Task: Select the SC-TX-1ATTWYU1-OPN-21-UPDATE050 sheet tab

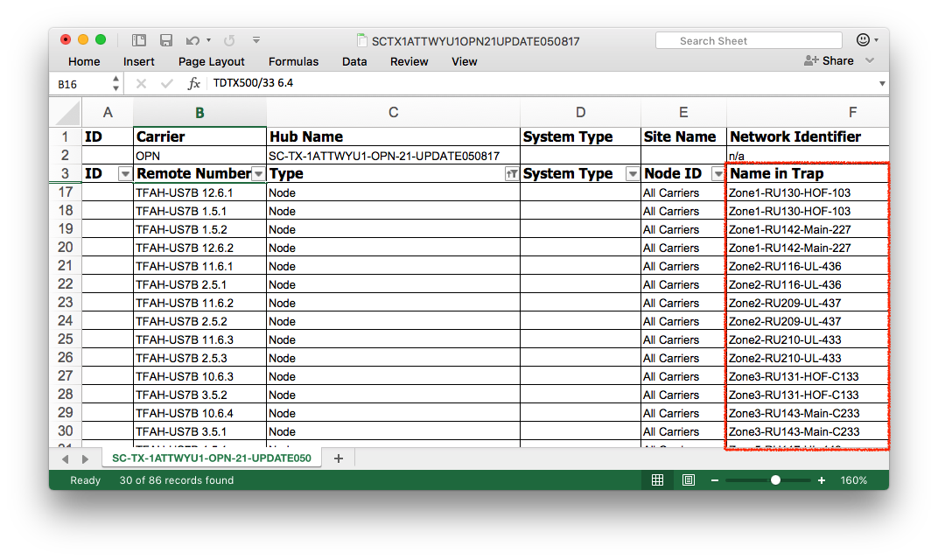Action: pyautogui.click(x=211, y=458)
